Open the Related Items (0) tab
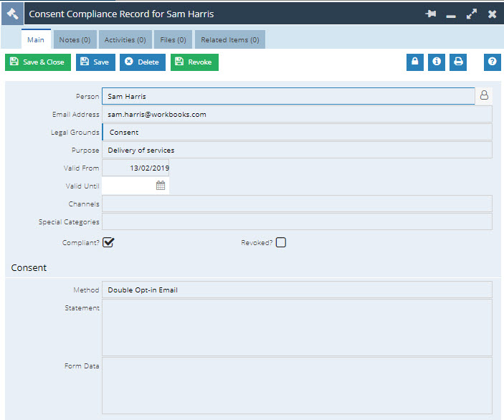Viewport: 504px width, 420px height. point(230,39)
